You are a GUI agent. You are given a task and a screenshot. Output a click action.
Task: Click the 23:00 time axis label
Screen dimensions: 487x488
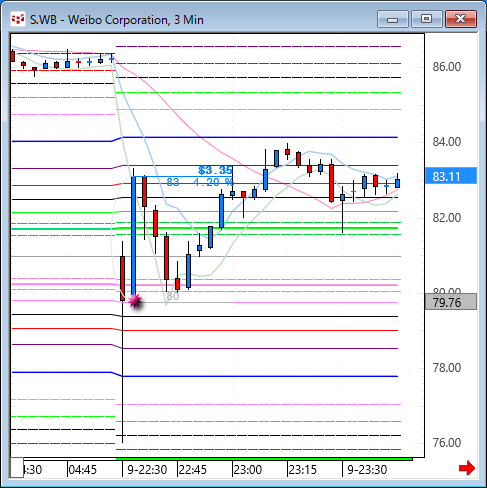[248, 470]
